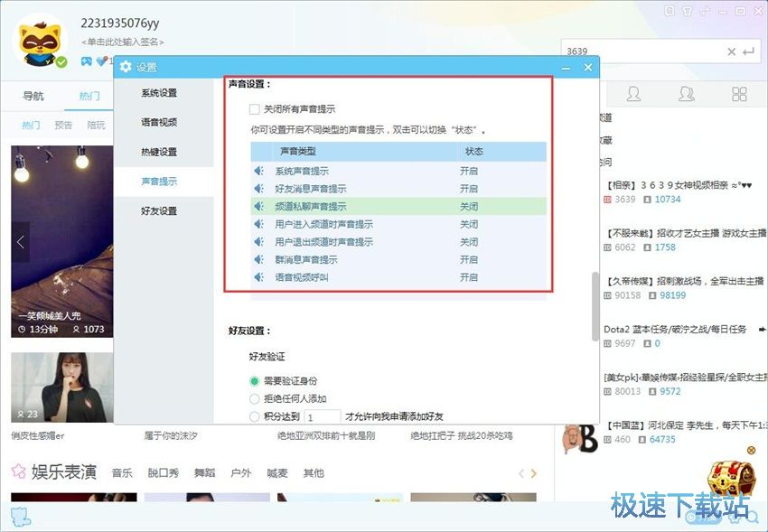The width and height of the screenshot is (768, 532).
Task: Open the 音乐 category link
Action: (122, 472)
